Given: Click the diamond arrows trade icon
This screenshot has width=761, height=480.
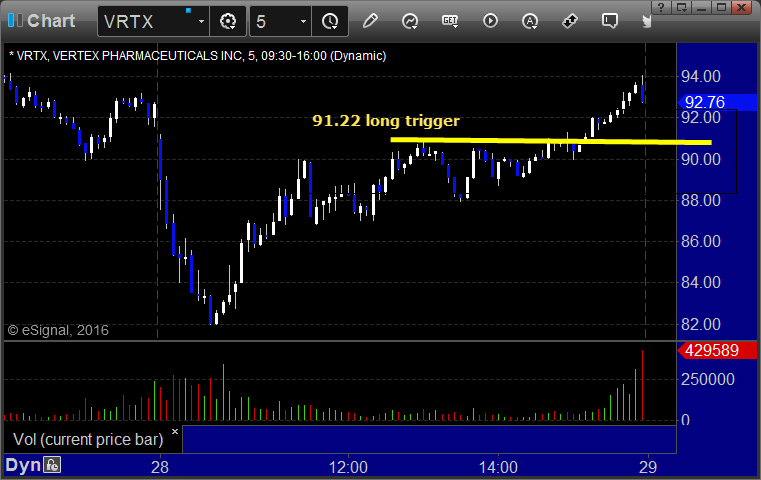Looking at the screenshot, I should (x=570, y=21).
